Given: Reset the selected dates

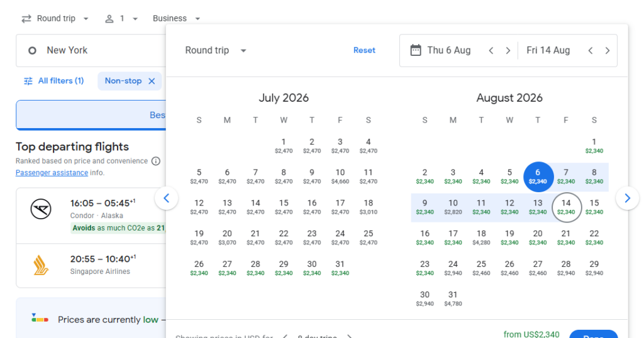Looking at the screenshot, I should tap(364, 51).
